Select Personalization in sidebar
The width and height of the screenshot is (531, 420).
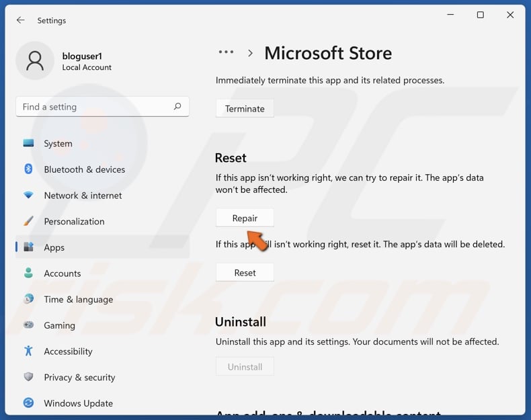pos(74,221)
